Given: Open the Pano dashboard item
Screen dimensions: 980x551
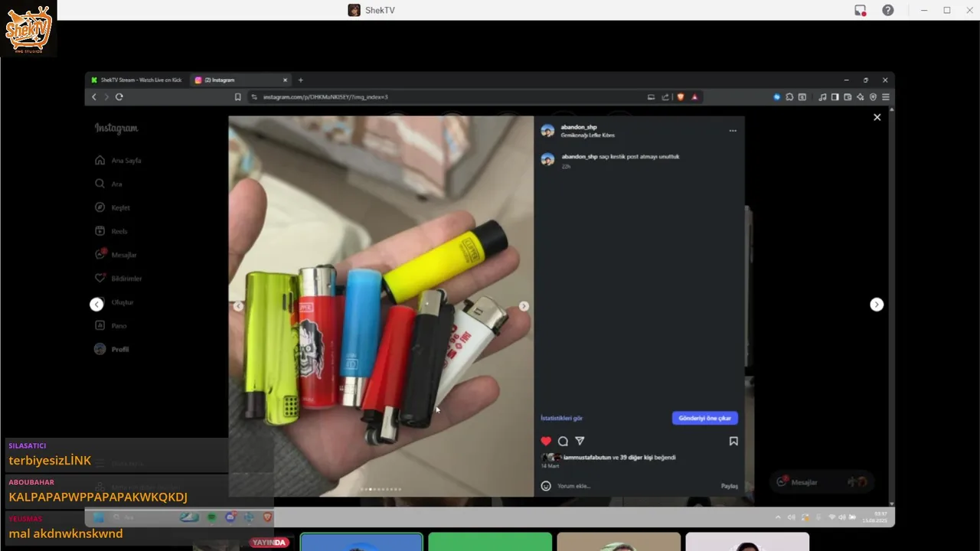Looking at the screenshot, I should pos(111,326).
